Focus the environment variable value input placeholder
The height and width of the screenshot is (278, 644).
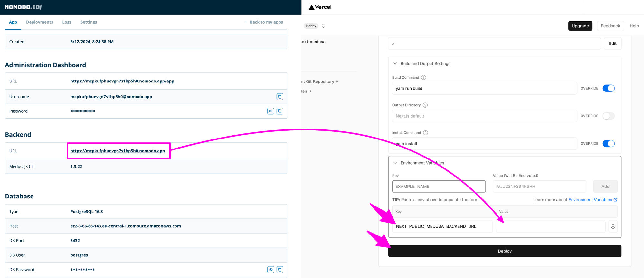(x=539, y=187)
